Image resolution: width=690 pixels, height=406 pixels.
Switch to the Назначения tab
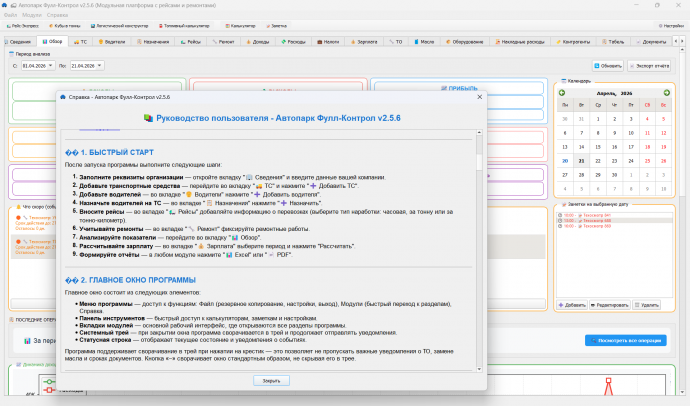click(153, 42)
